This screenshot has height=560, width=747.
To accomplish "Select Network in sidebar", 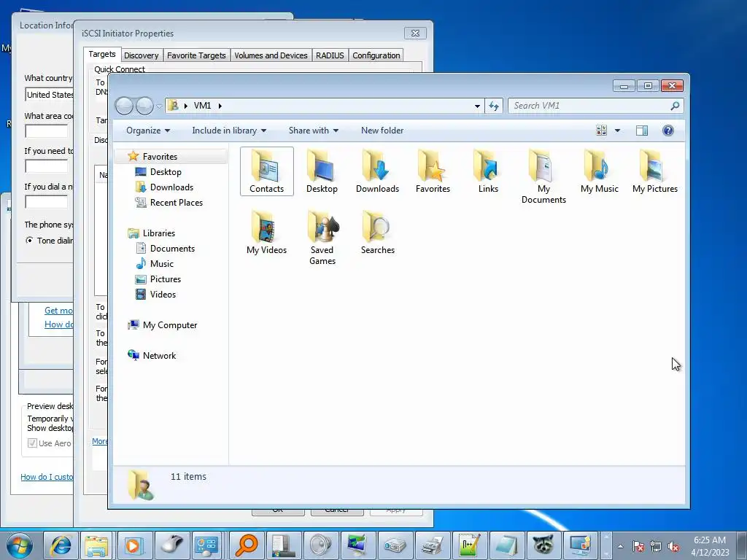I will 159,356.
